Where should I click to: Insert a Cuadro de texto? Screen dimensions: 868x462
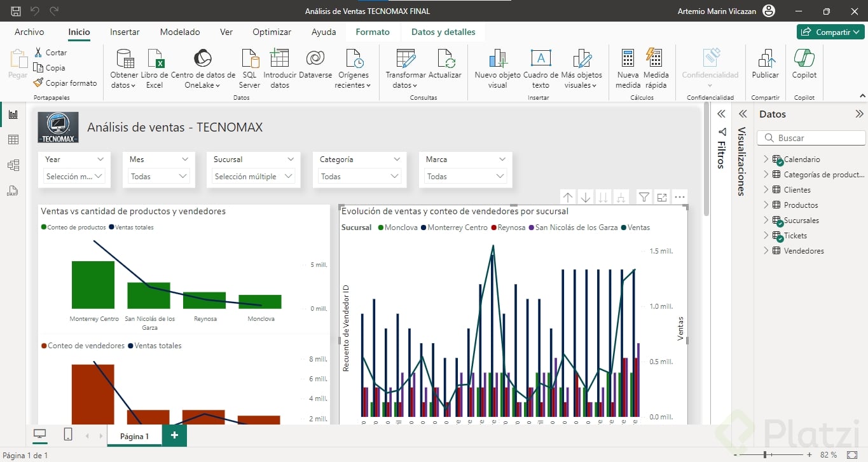click(541, 59)
